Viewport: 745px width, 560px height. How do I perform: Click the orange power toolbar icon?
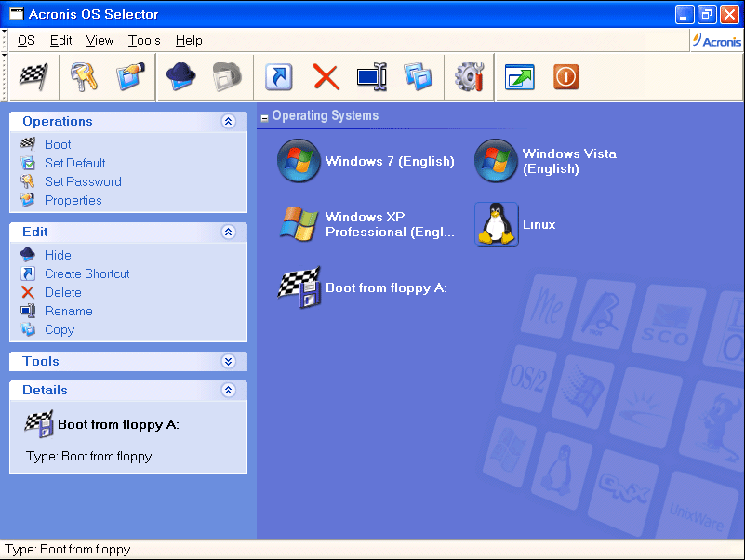[x=565, y=77]
